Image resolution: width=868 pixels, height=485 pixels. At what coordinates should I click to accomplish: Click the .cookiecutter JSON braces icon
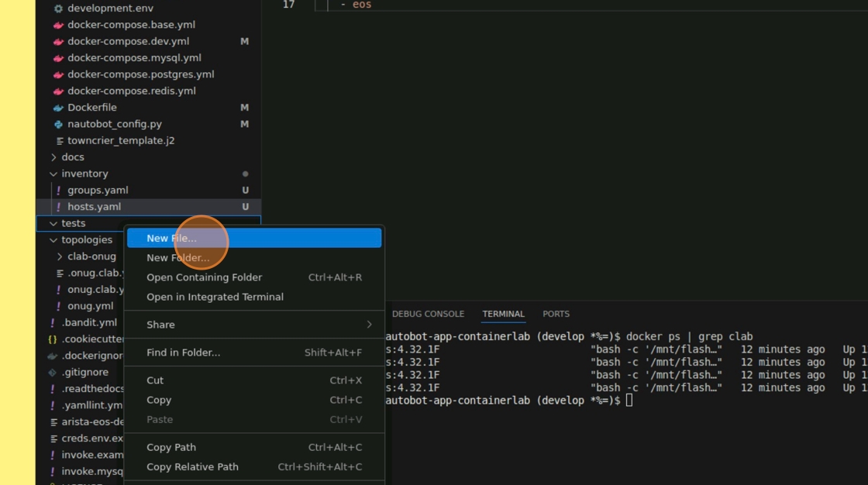click(52, 339)
